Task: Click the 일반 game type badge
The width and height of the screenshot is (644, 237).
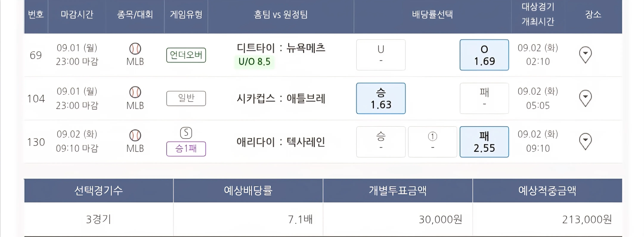Action: tap(186, 98)
